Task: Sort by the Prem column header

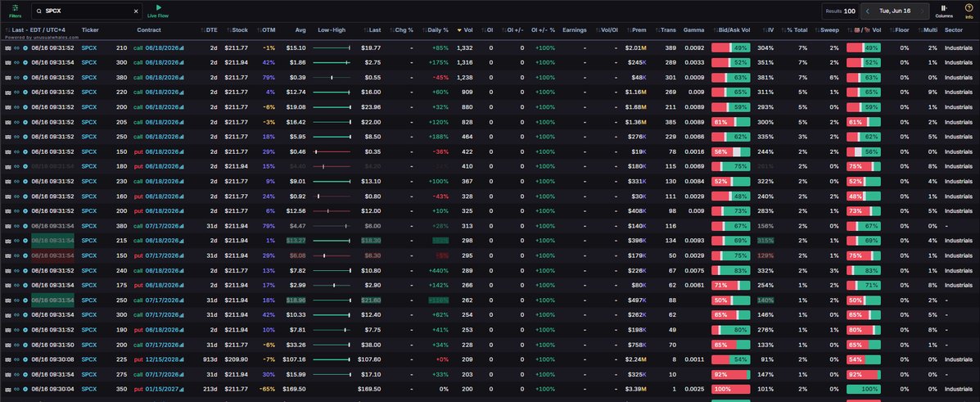Action: pyautogui.click(x=635, y=30)
